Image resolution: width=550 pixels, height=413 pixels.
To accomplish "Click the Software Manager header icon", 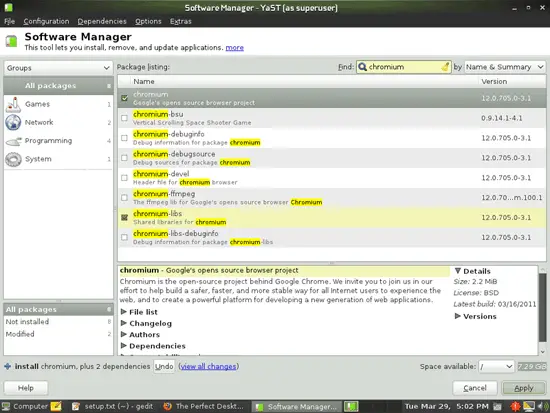I will (11, 41).
